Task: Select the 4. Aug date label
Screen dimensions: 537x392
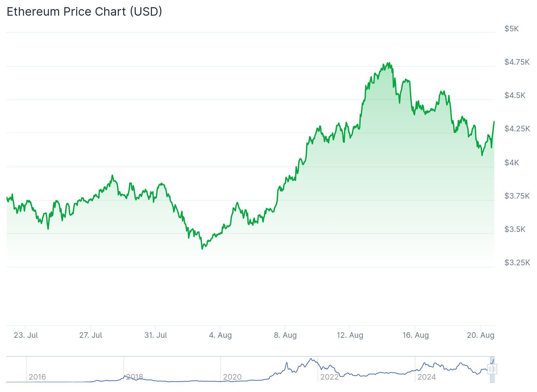Action: point(220,335)
